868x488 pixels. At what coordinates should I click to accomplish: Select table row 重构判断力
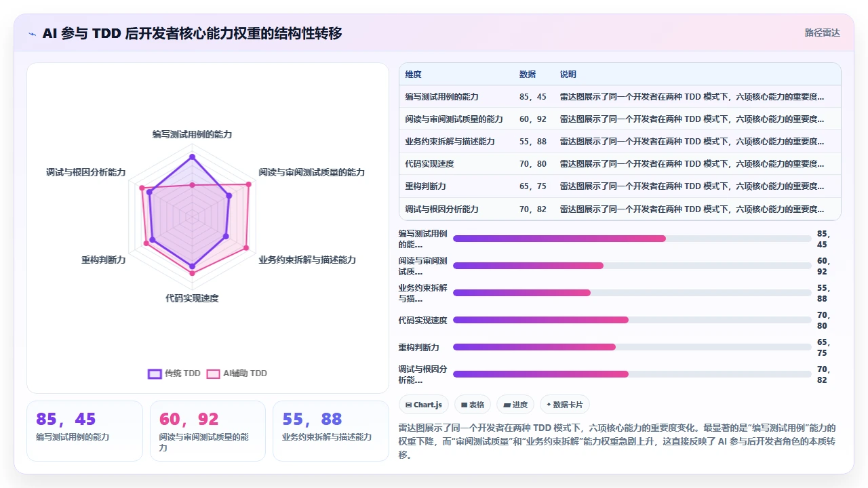[620, 186]
